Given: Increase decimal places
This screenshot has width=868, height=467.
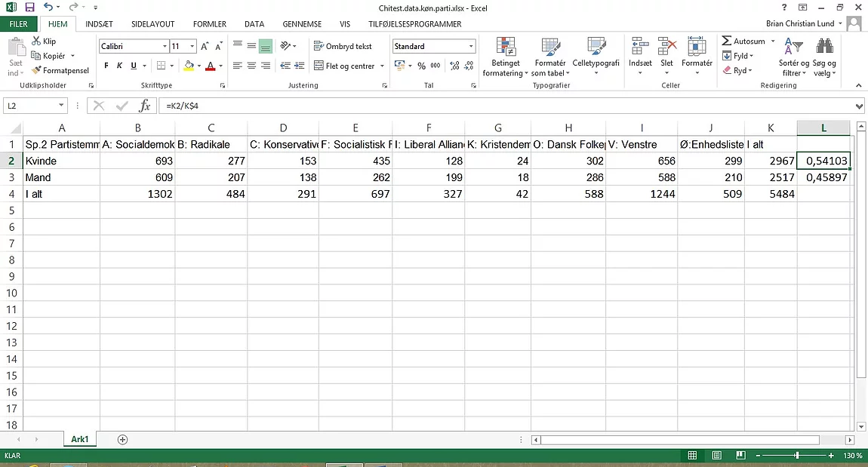Looking at the screenshot, I should [454, 66].
